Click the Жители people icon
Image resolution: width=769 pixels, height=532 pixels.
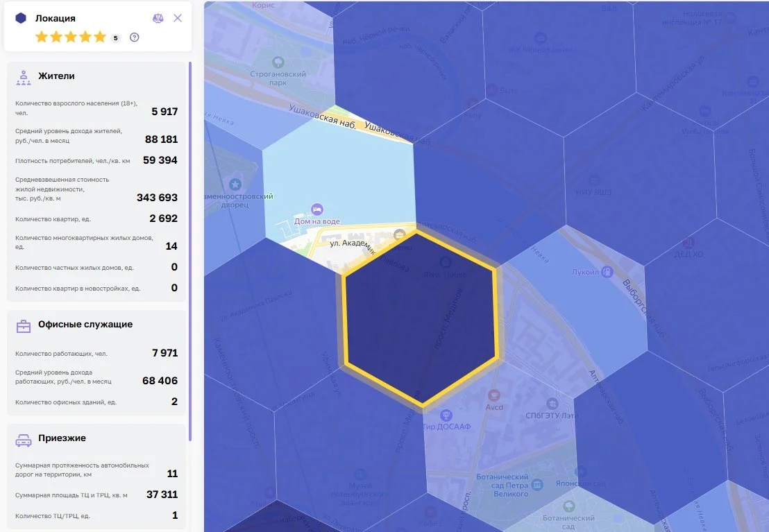pos(24,78)
